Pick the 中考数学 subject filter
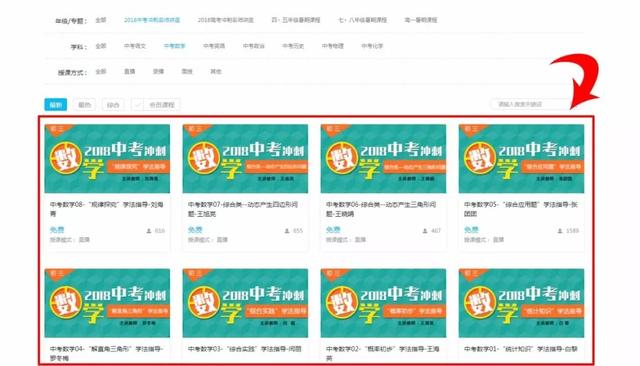640x366 pixels. coord(174,46)
